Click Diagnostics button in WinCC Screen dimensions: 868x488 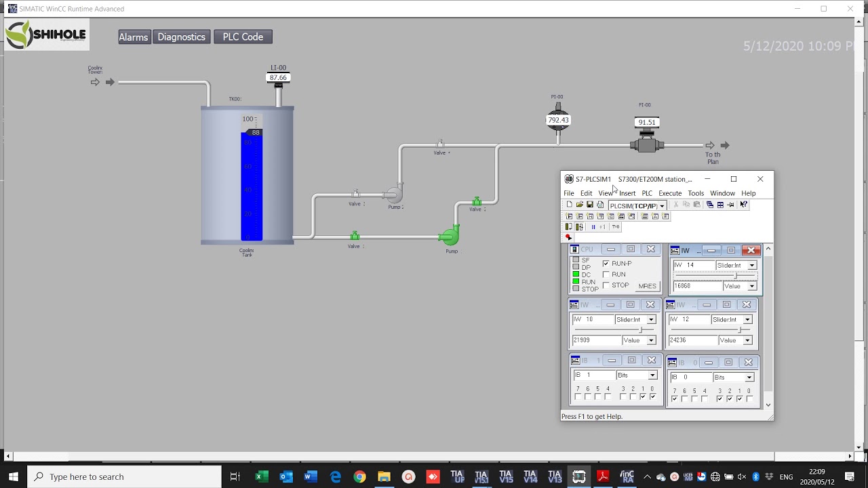pos(182,37)
